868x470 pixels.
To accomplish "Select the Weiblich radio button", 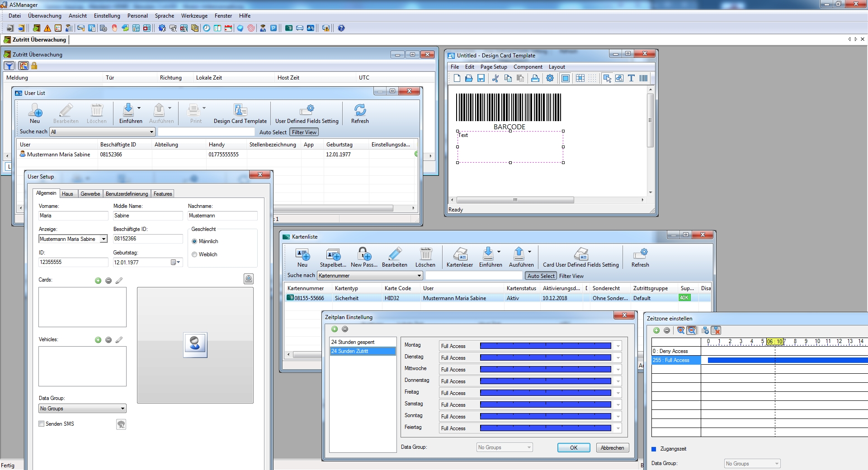I will point(194,254).
